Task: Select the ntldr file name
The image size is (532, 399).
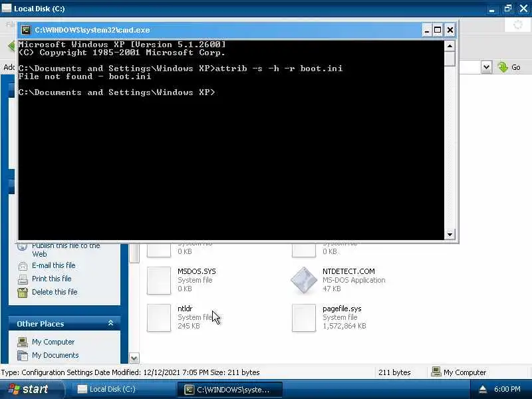Action: pyautogui.click(x=185, y=309)
